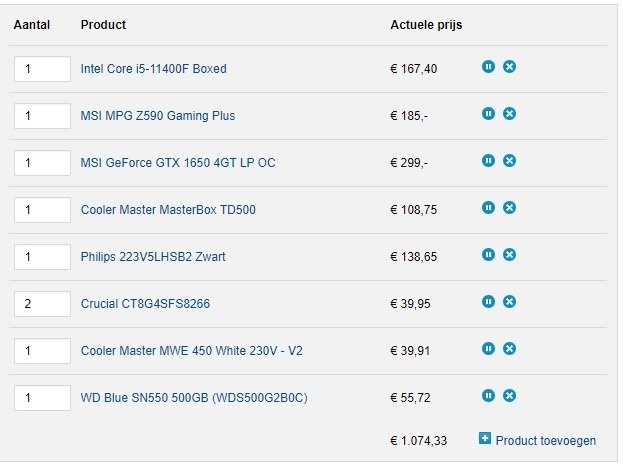This screenshot has height=467, width=623.
Task: Open the Intel Core i5-11400F Boxed link
Action: 153,69
